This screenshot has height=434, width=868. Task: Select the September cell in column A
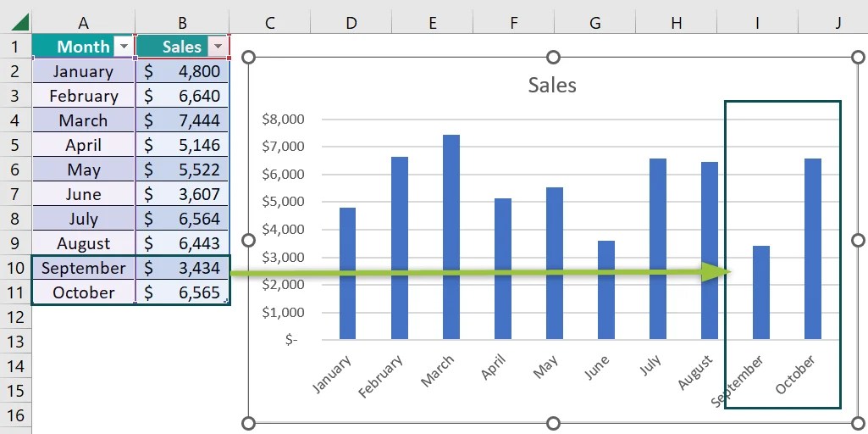(84, 268)
